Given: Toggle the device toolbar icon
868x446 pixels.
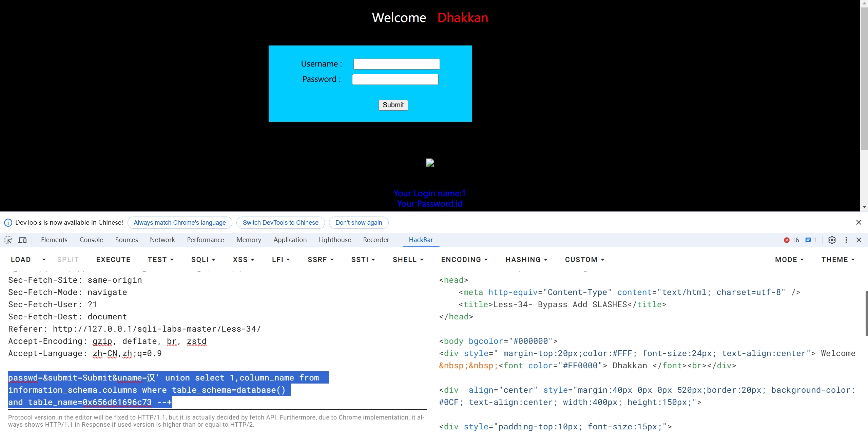Looking at the screenshot, I should click(22, 240).
